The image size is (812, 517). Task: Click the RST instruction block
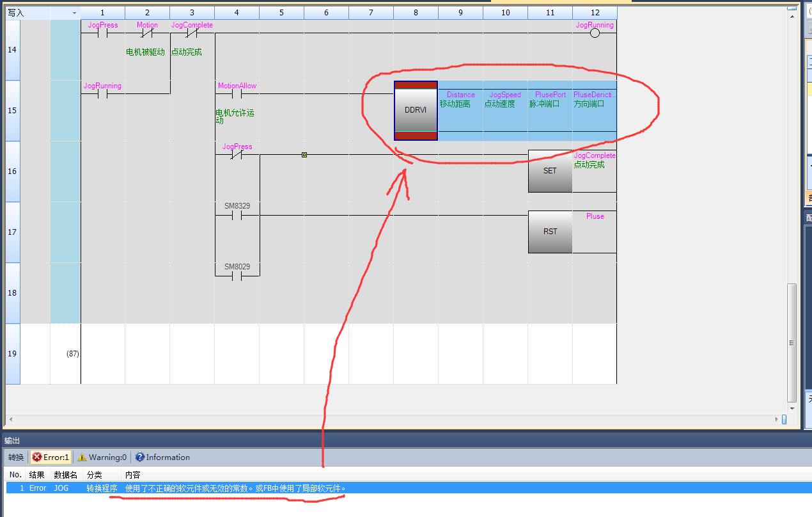pos(550,232)
